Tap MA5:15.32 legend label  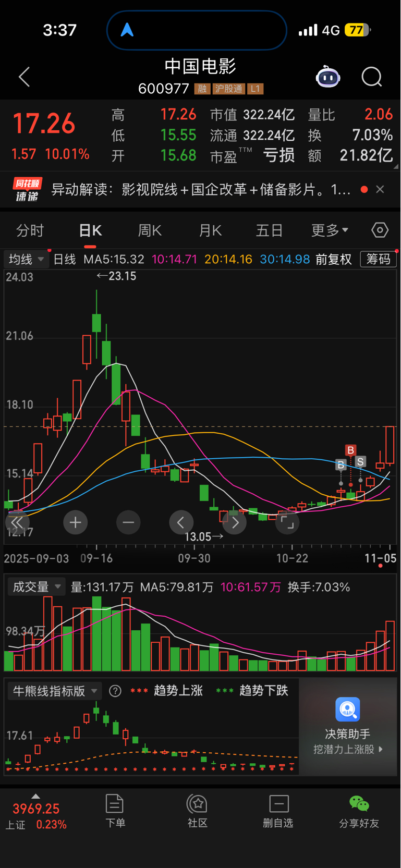click(114, 259)
